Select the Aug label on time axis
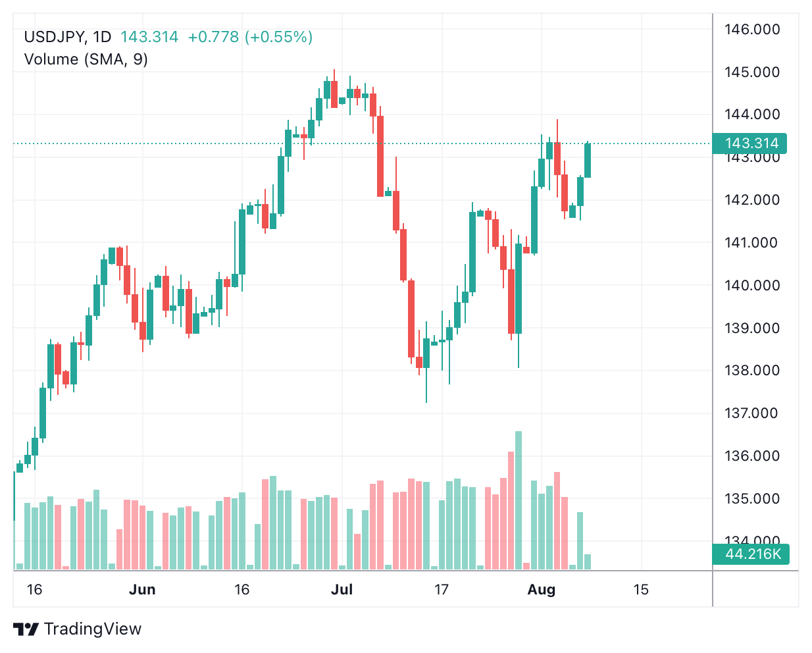The image size is (812, 653). 541,590
